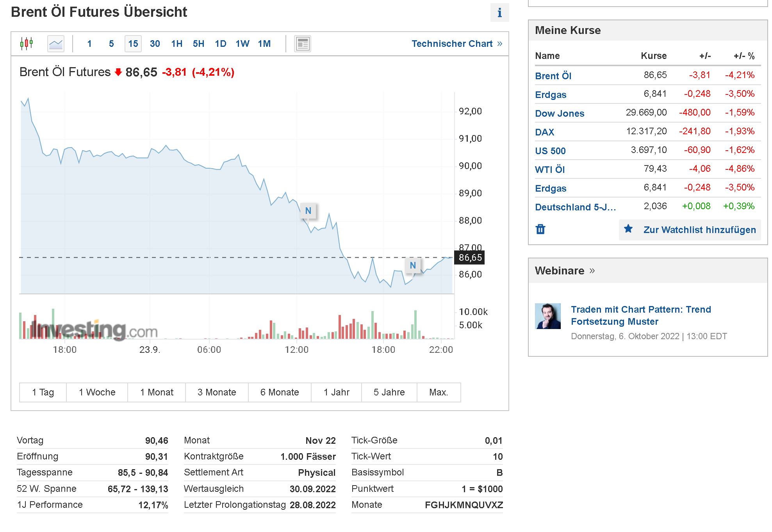Click the Letzter Prolongationstag date 28.08.2022

pos(313,505)
